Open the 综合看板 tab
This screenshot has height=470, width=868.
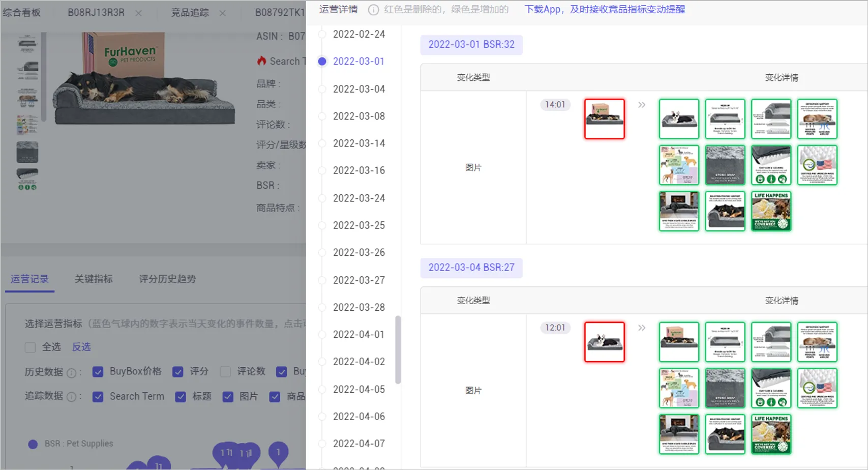click(21, 13)
